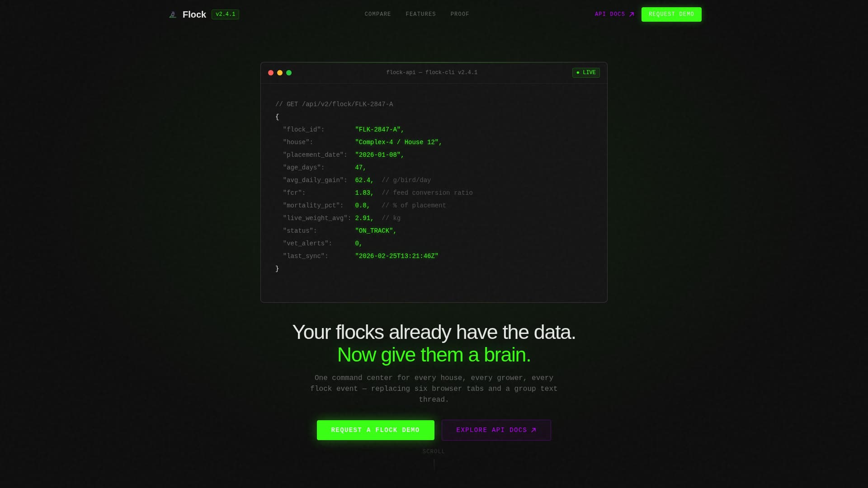Click the "avg_daily_gain" key
This screenshot has height=488, width=868.
[315, 180]
